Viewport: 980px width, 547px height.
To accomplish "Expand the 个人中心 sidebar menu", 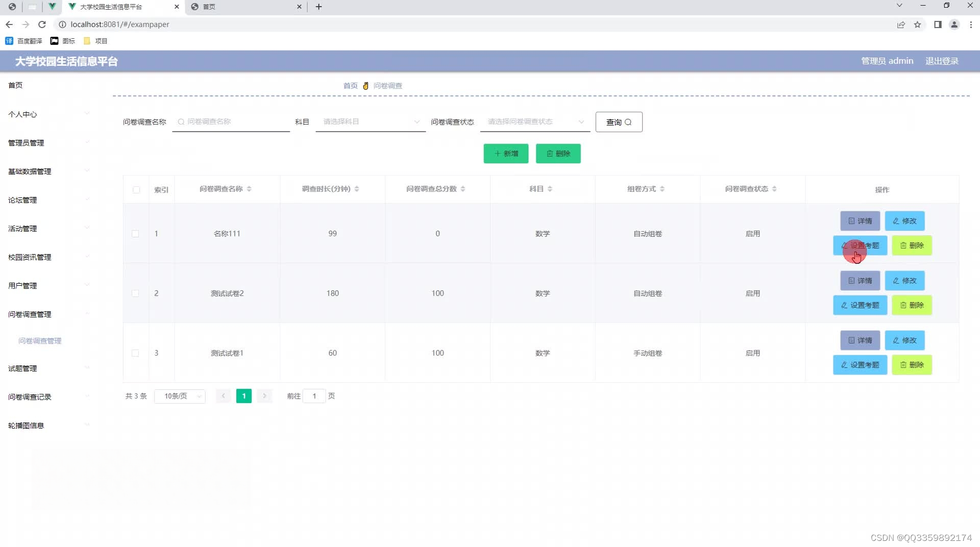I will [48, 114].
